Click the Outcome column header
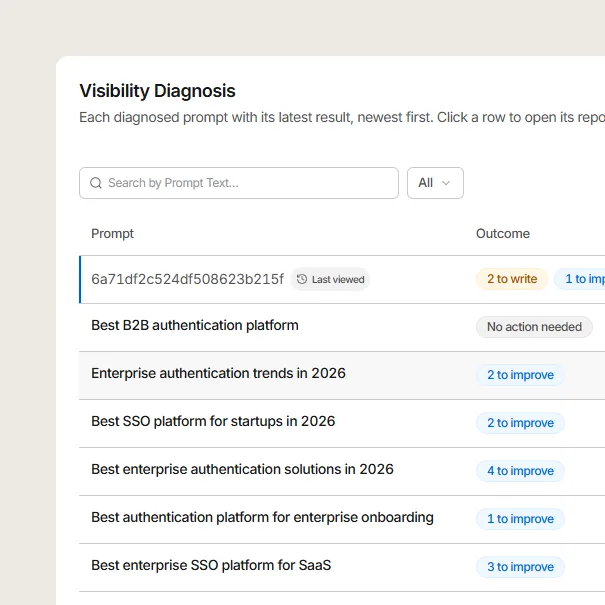This screenshot has width=605, height=605. tap(503, 233)
